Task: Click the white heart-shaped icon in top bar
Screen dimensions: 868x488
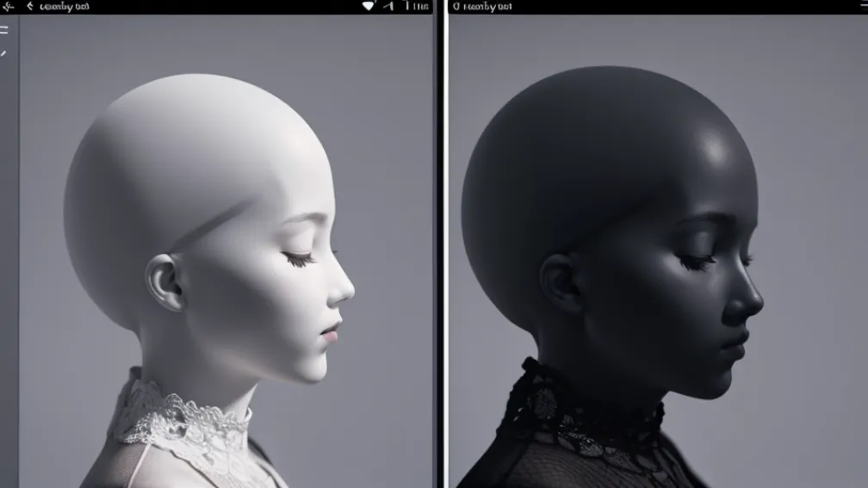Action: coord(369,6)
